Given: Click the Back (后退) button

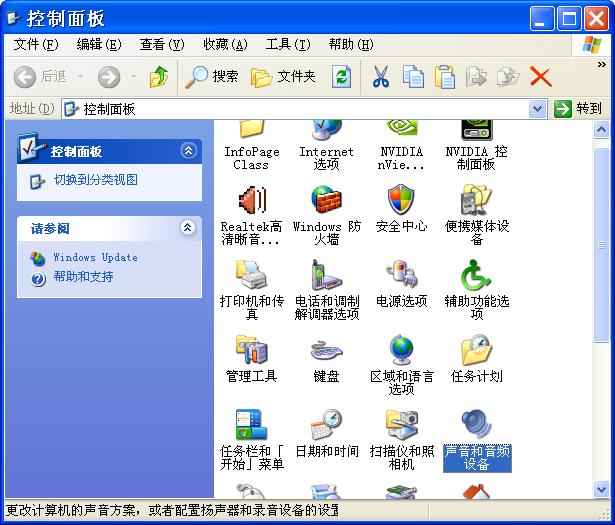Looking at the screenshot, I should (40, 76).
